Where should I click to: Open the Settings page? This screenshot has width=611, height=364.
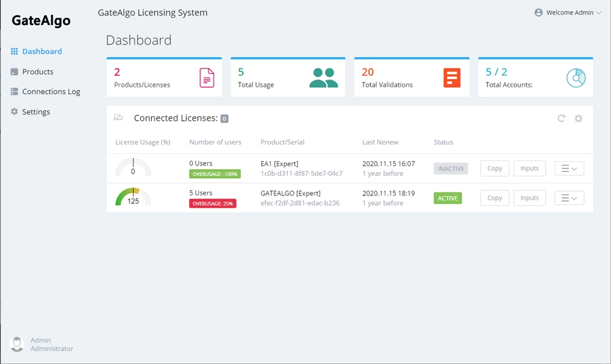(x=36, y=112)
